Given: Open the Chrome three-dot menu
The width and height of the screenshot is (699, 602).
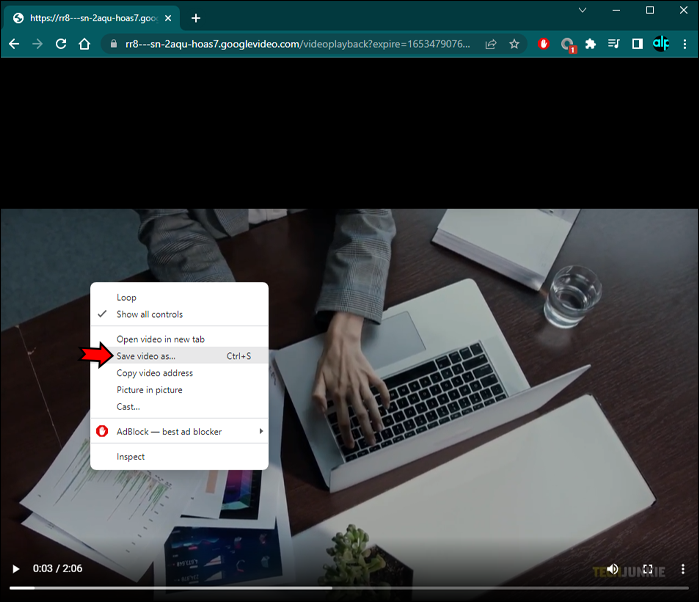Looking at the screenshot, I should (x=685, y=44).
